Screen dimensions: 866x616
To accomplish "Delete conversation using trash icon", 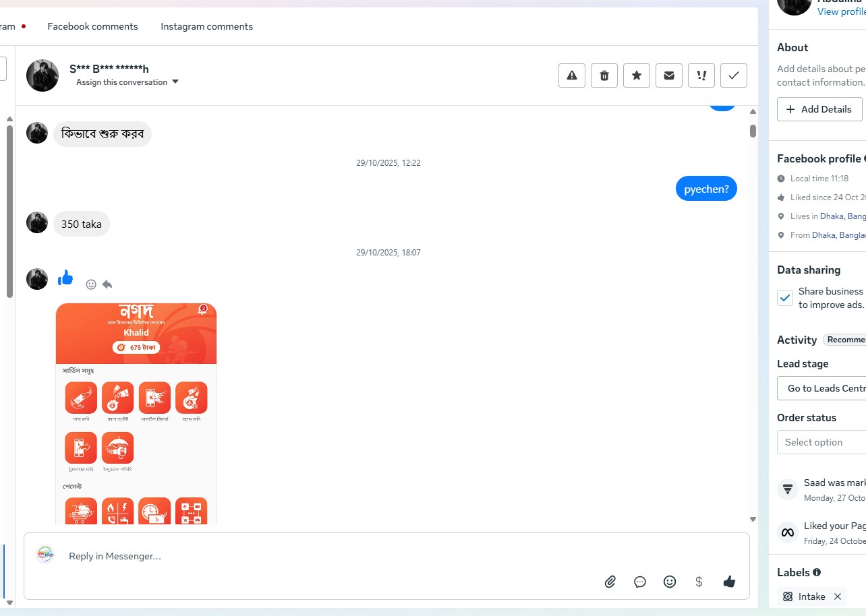I will [604, 75].
